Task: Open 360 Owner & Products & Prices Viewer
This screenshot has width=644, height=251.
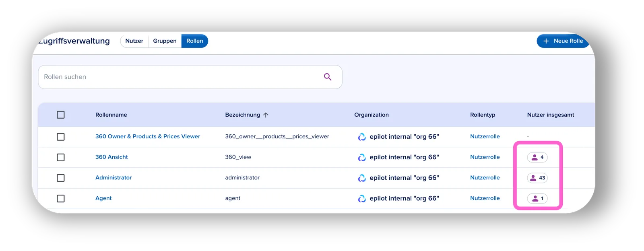Action: pos(148,136)
